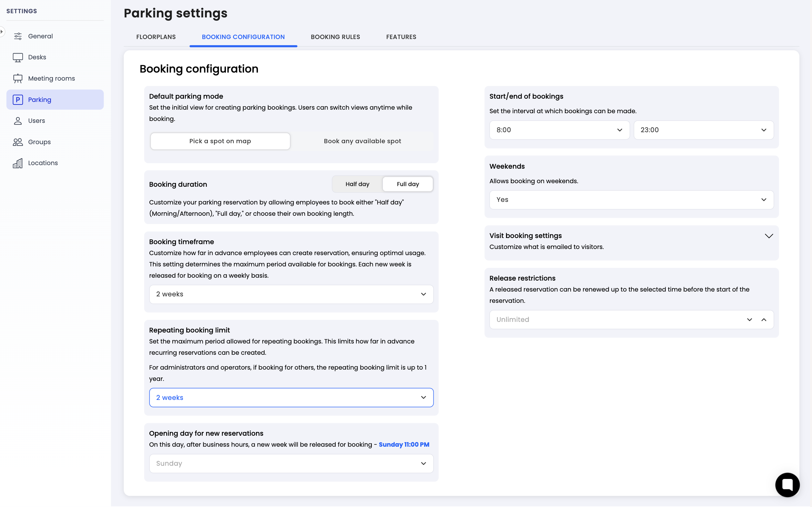The width and height of the screenshot is (812, 507).
Task: Click the General sliders icon in sidebar
Action: 18,36
